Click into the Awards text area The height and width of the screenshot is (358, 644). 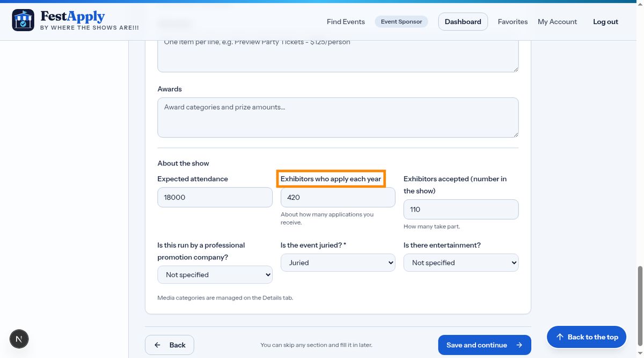point(338,117)
